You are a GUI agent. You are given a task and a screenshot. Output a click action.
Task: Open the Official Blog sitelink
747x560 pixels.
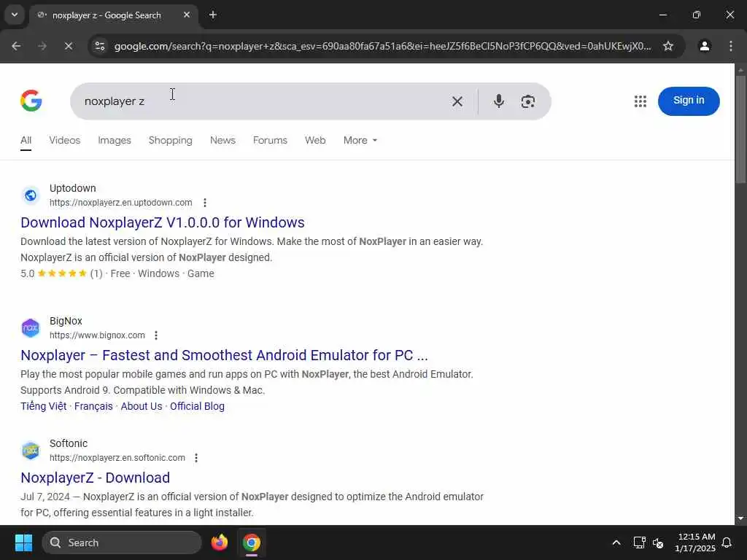click(197, 406)
